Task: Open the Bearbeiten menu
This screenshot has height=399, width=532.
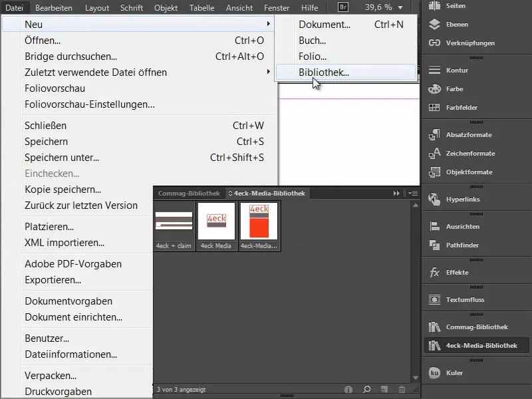Action: [54, 7]
